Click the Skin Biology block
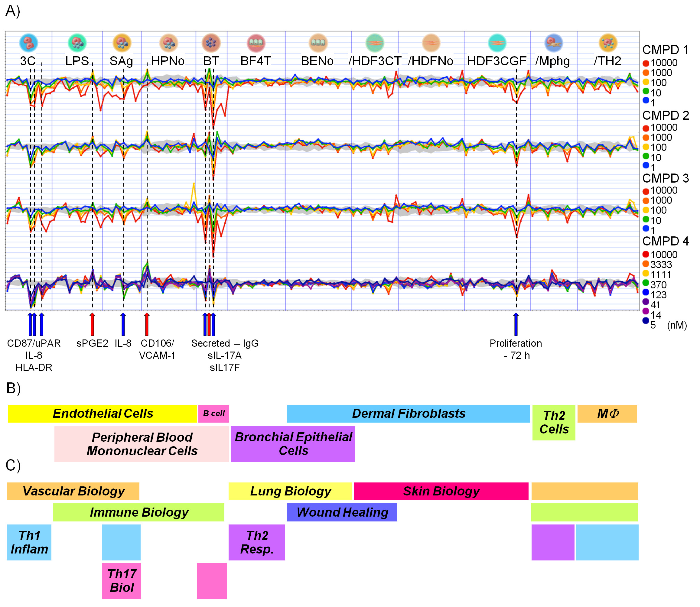The width and height of the screenshot is (700, 607). click(441, 491)
